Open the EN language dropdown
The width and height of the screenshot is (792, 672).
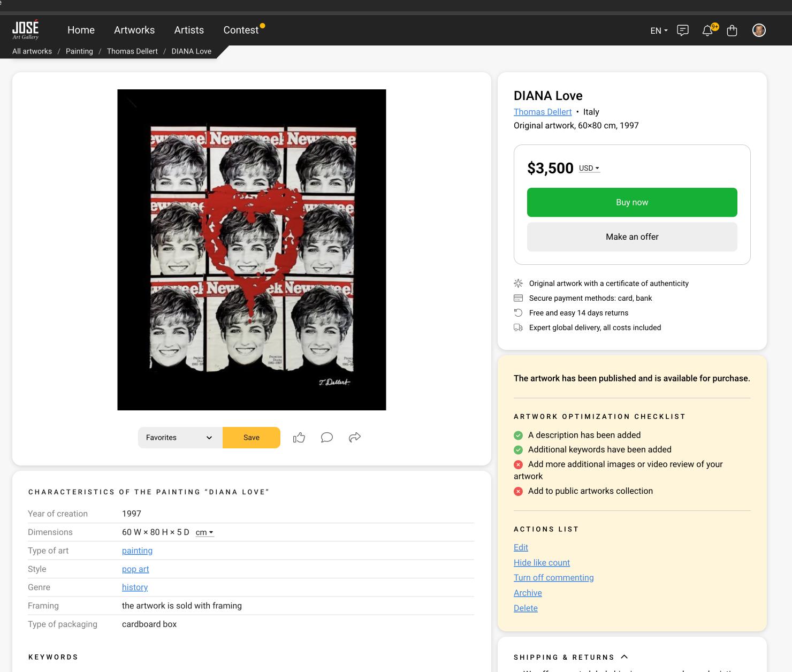coord(659,30)
